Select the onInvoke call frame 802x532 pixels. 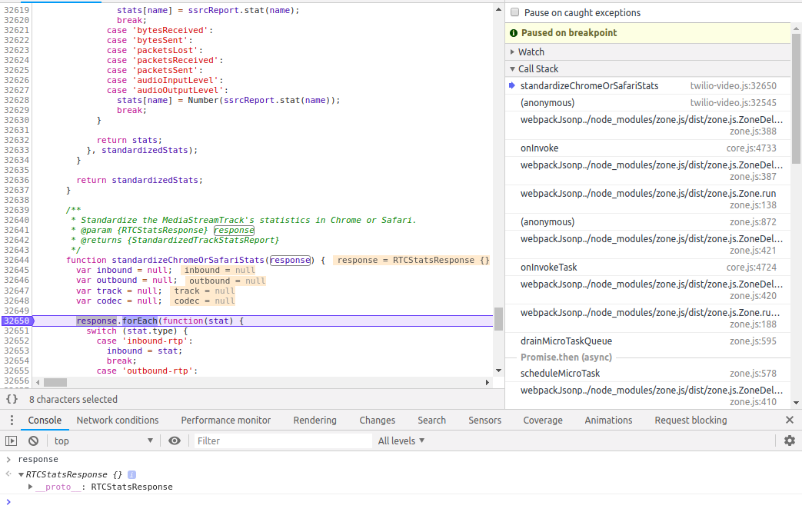[x=647, y=148]
